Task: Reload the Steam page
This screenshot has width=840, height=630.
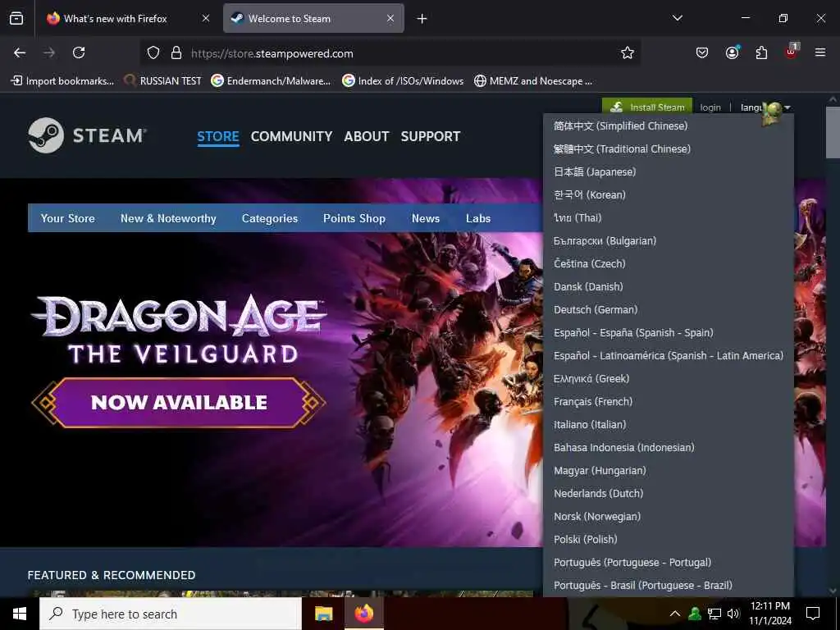Action: click(79, 52)
